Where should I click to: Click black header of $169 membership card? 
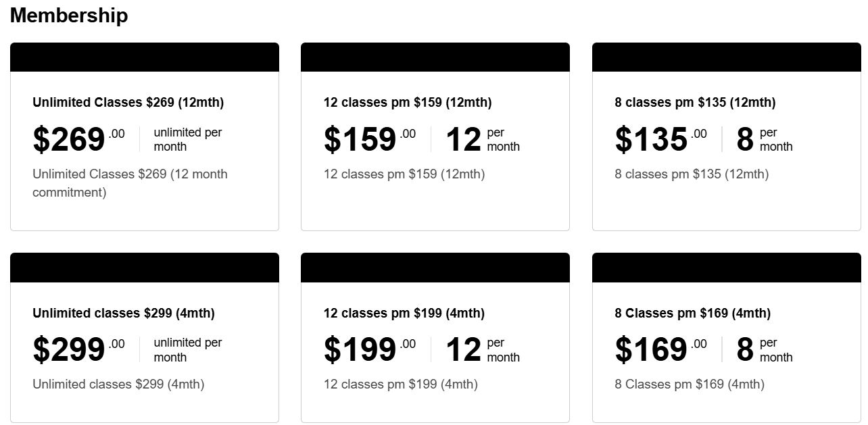pos(727,268)
